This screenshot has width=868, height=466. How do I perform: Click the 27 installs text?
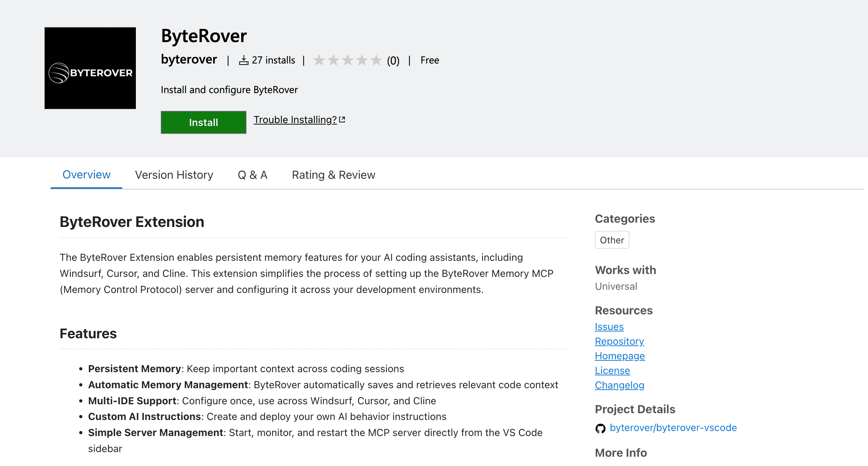click(274, 60)
